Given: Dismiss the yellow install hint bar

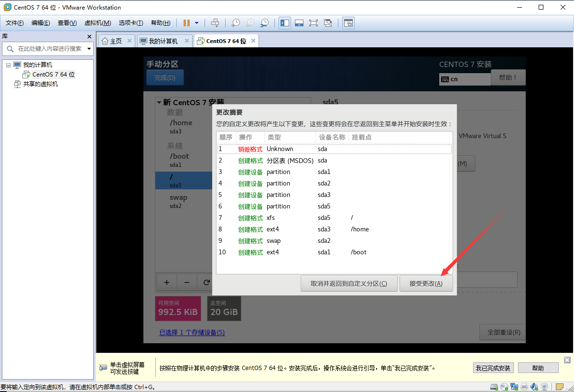Looking at the screenshot, I should (567, 360).
